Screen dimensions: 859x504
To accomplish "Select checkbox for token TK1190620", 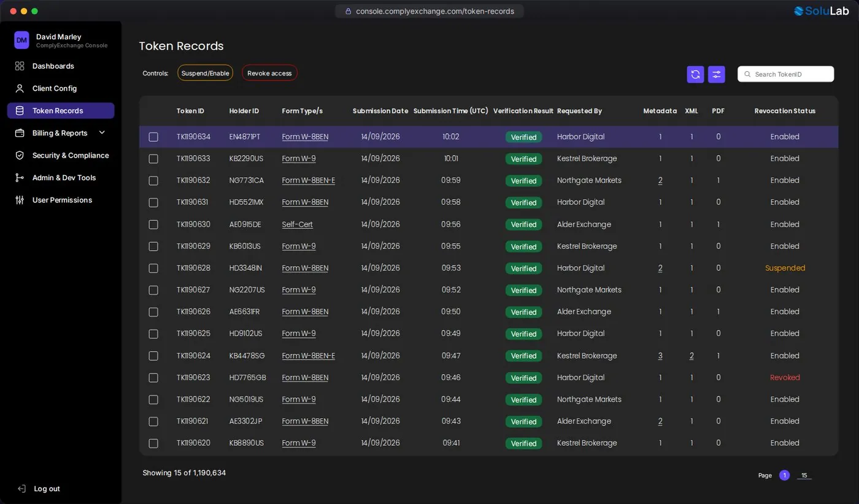I will click(x=153, y=443).
